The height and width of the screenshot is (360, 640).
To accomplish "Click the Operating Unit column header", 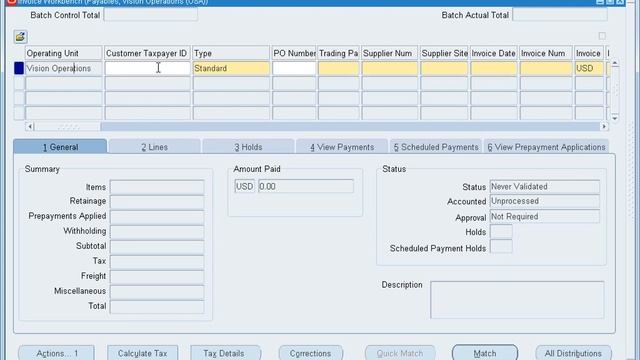I will tap(63, 53).
